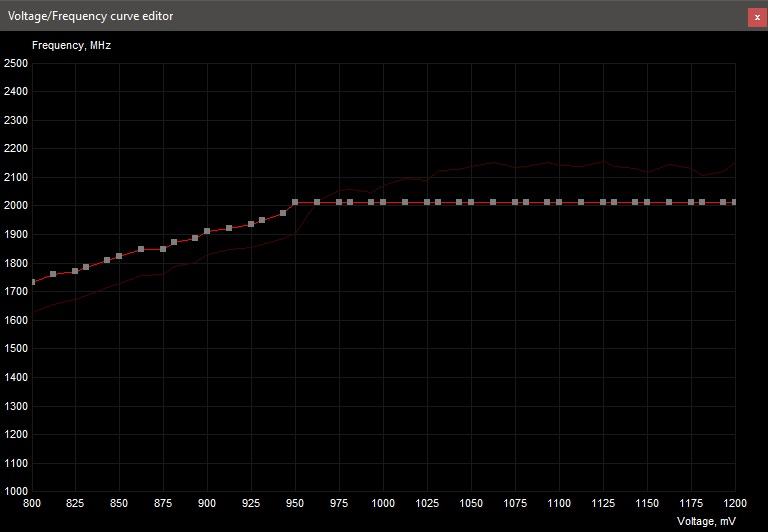Click the 'Voltage/Frequency curve editor' window title
The image size is (768, 532).
tap(91, 16)
